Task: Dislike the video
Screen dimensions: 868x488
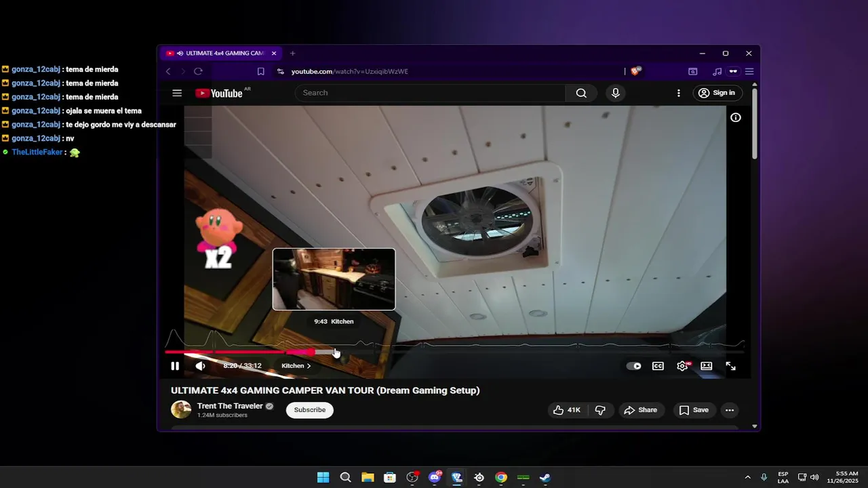Action: [600, 410]
